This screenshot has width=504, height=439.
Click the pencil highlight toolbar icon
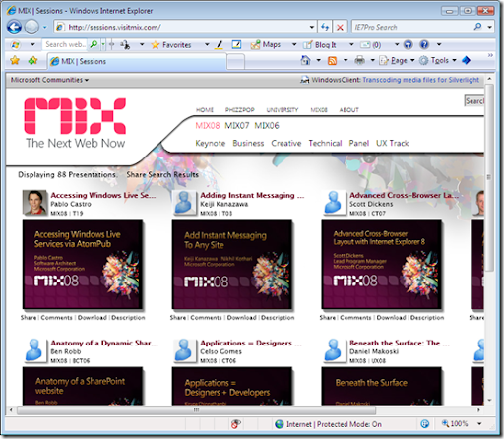tap(219, 44)
